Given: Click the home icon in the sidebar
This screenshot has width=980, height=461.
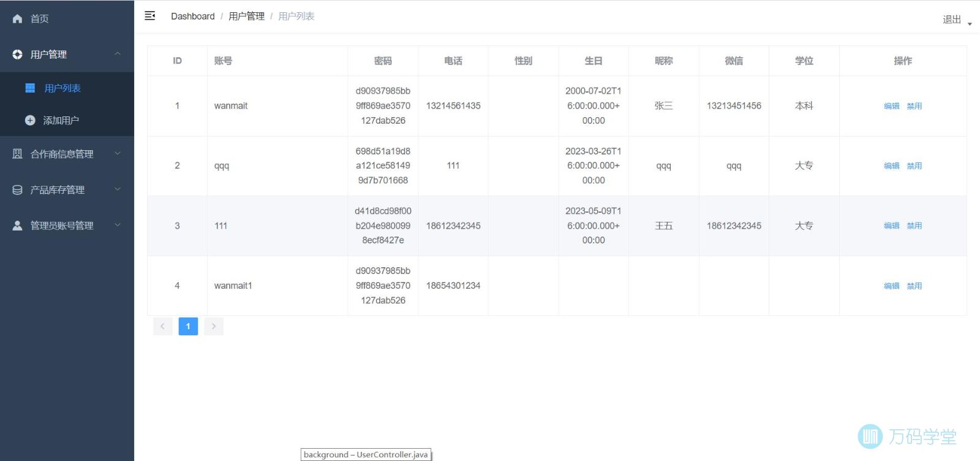Looking at the screenshot, I should (x=17, y=19).
